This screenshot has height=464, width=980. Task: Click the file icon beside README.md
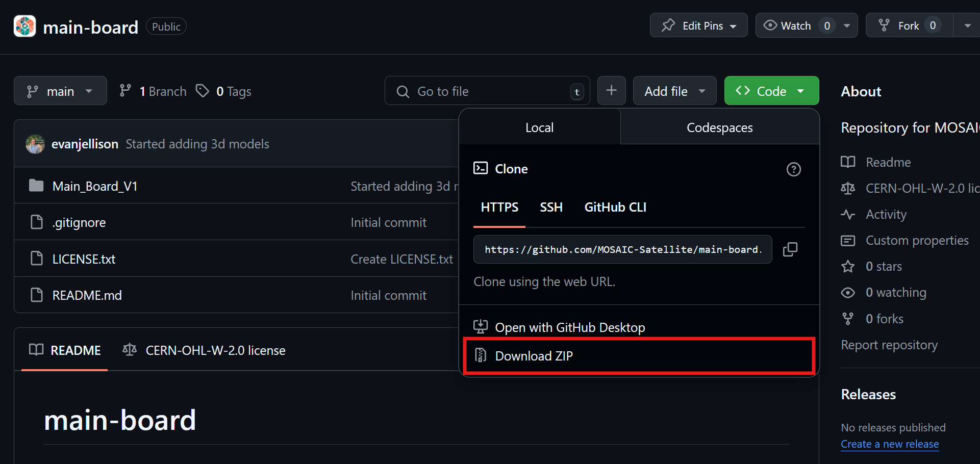(37, 295)
